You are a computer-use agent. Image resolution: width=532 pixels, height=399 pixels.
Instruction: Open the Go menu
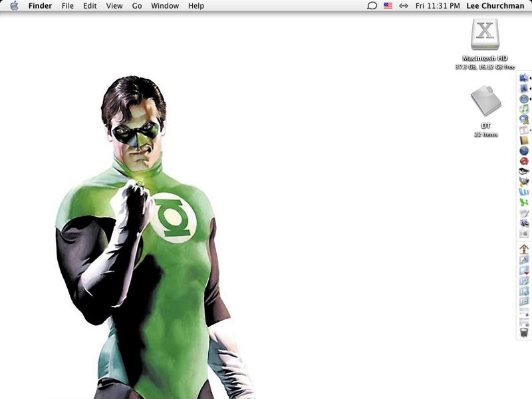coord(137,6)
